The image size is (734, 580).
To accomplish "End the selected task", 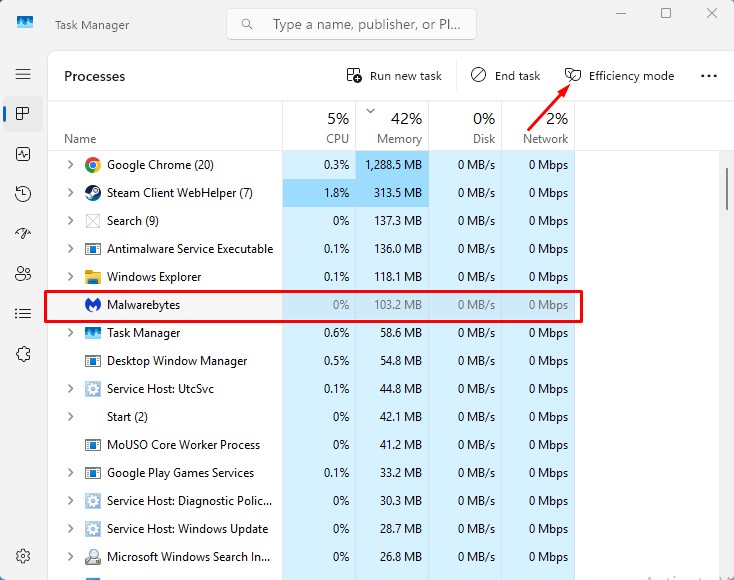I will pos(505,76).
